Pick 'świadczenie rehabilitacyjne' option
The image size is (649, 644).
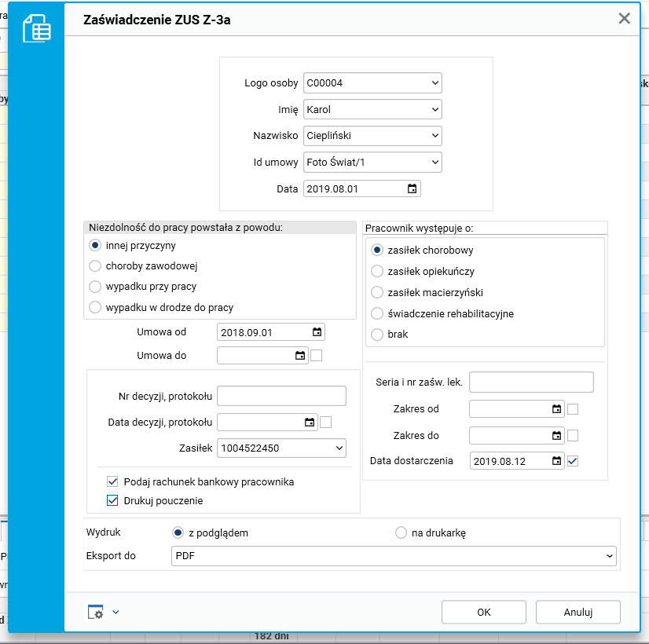[x=377, y=313]
